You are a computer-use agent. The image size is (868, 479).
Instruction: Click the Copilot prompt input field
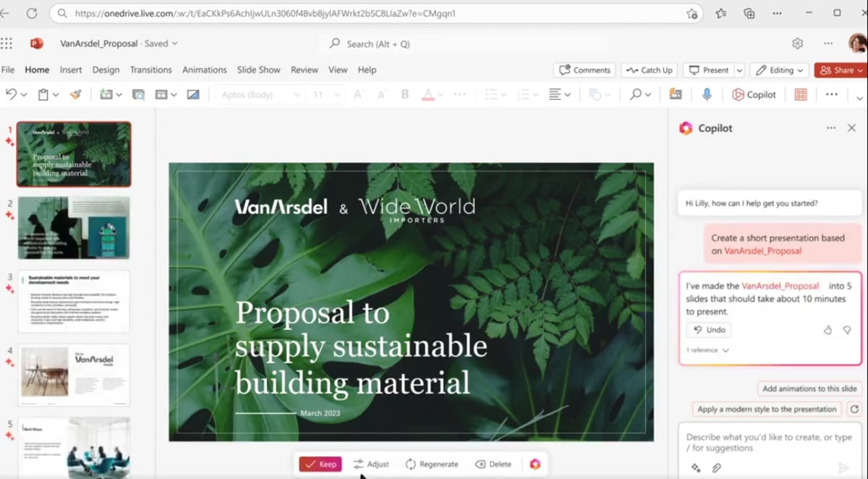point(769,443)
